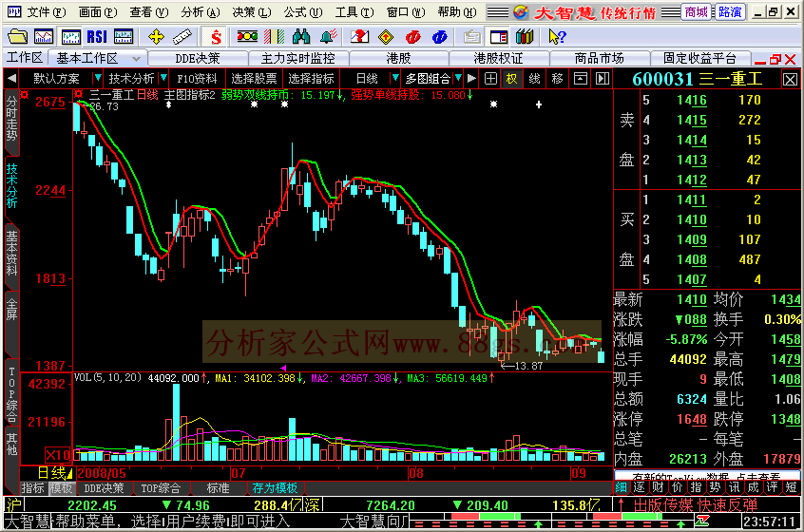
Task: Click the red circular phi icon
Action: [x=412, y=37]
